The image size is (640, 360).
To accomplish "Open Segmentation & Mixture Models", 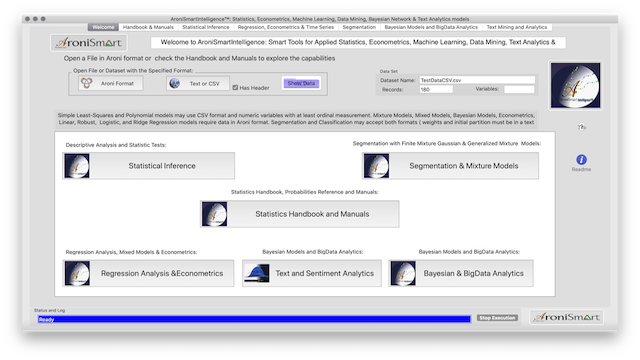I will coord(450,166).
